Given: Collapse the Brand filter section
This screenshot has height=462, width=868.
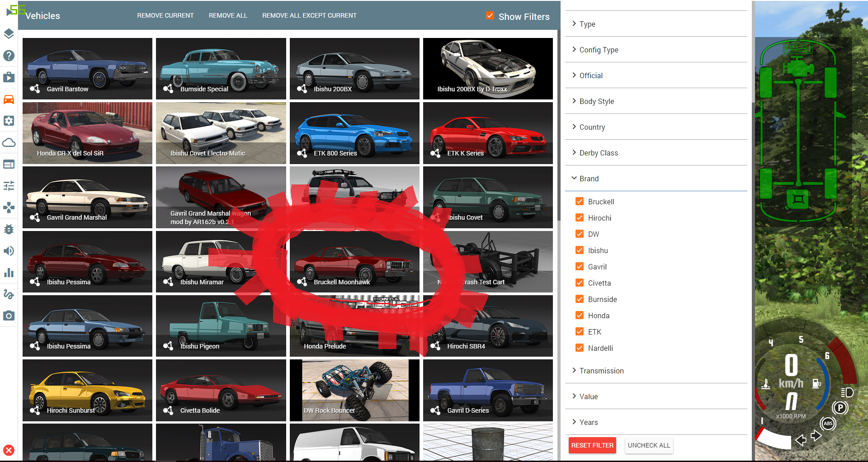Looking at the screenshot, I should pos(656,179).
